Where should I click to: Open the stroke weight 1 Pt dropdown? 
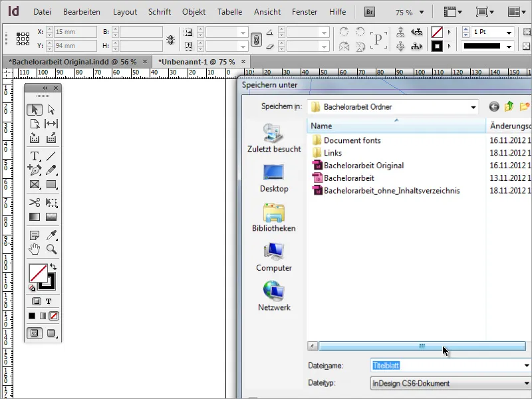pos(509,32)
